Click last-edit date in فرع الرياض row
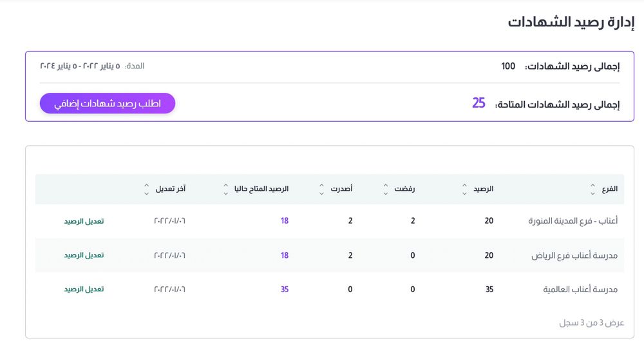 [x=169, y=255]
